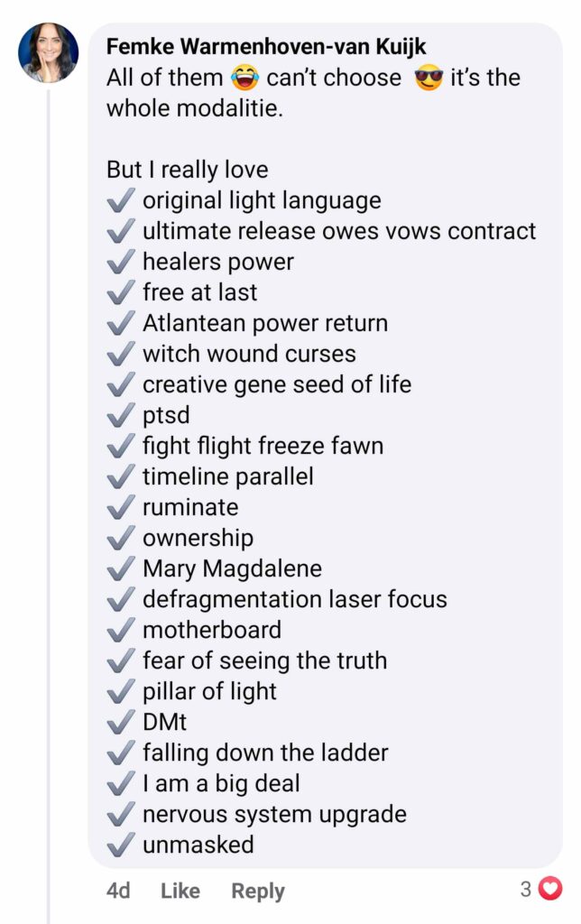Image resolution: width=581 pixels, height=924 pixels.
Task: Click checkmark beside ptsd
Action: [120, 415]
